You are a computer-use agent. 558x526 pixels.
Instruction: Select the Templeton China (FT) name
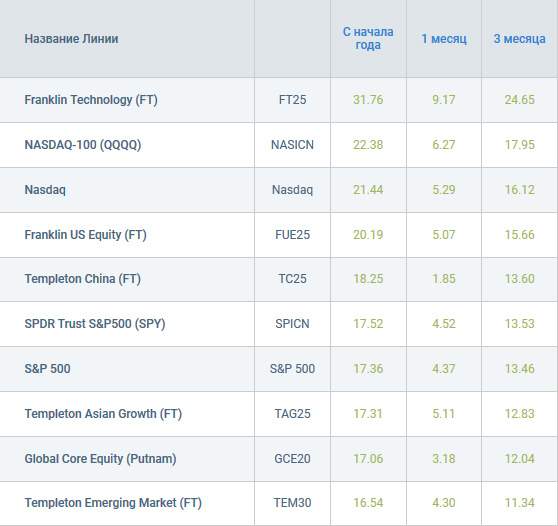click(x=83, y=279)
